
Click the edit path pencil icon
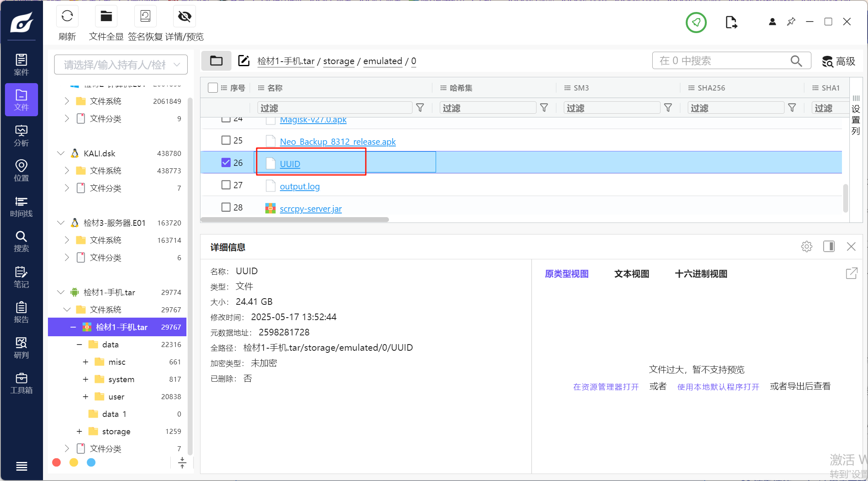(x=244, y=61)
